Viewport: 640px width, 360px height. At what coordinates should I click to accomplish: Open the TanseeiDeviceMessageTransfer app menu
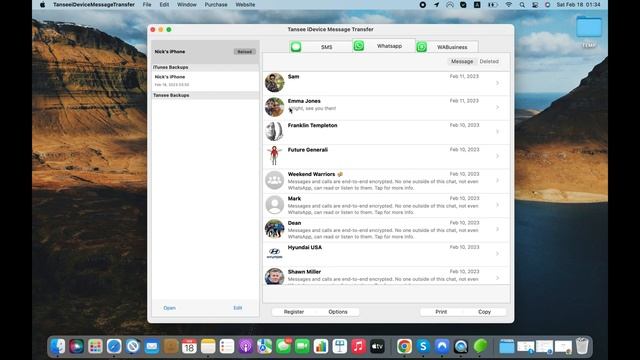pos(94,4)
